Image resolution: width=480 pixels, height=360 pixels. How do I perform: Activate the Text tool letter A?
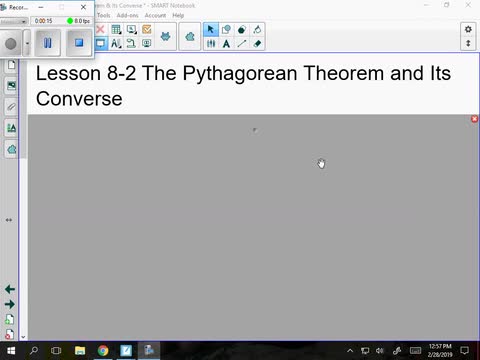[226, 44]
